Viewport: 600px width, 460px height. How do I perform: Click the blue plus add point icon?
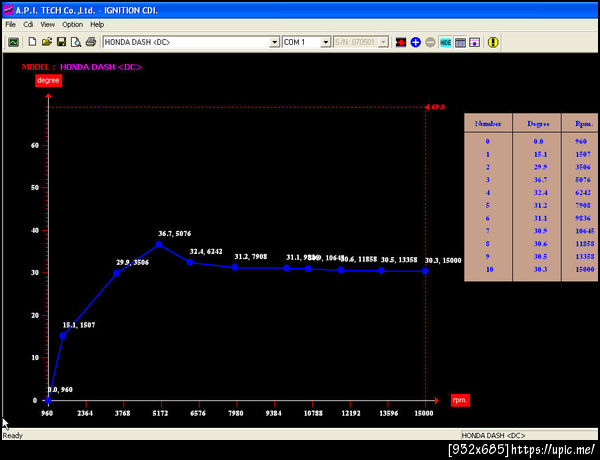coord(416,42)
